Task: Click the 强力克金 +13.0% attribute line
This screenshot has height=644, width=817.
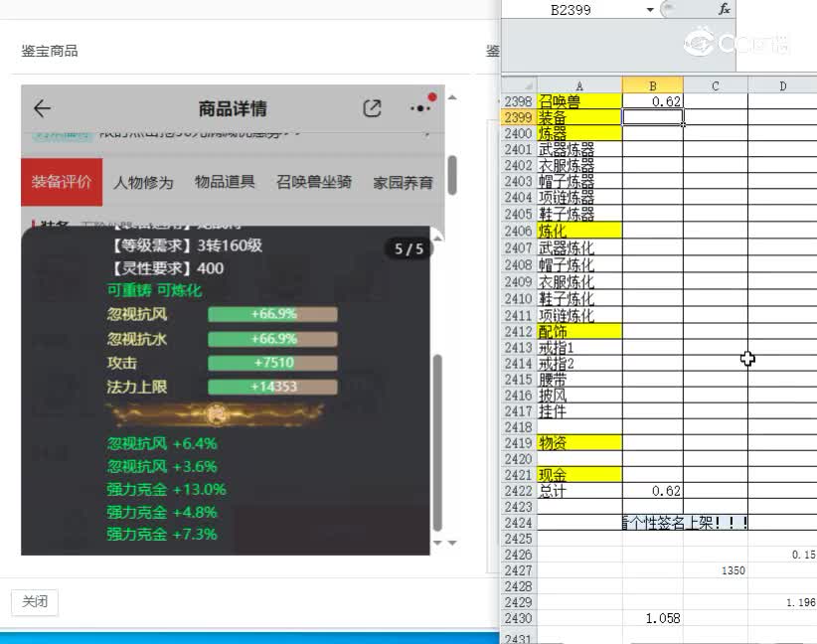Action: point(166,490)
